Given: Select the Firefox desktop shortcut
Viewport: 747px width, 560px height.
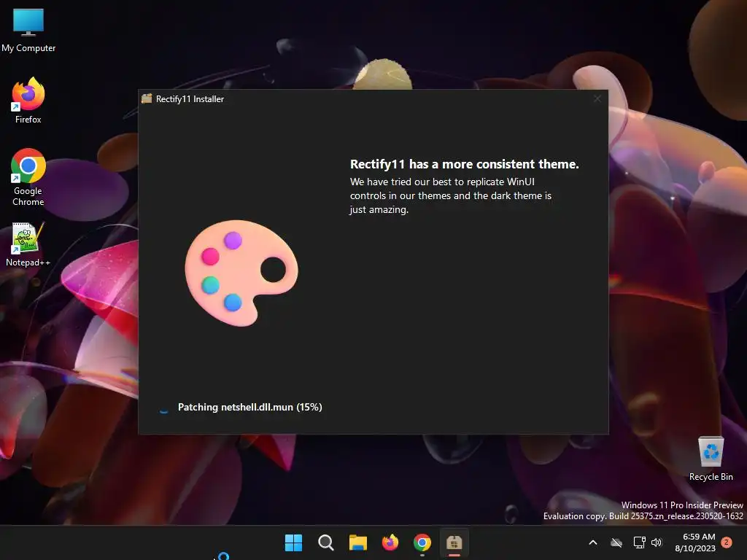Looking at the screenshot, I should coord(28,101).
